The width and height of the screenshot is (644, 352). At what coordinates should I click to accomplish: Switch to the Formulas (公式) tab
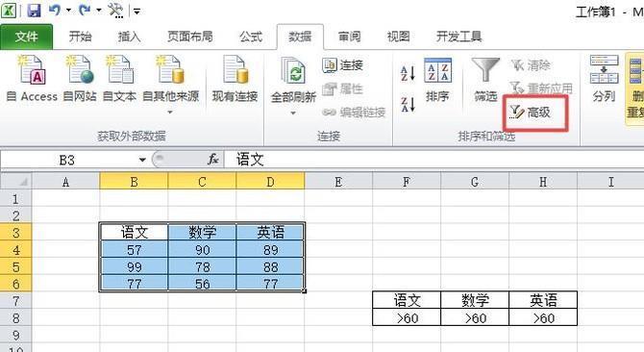(251, 37)
